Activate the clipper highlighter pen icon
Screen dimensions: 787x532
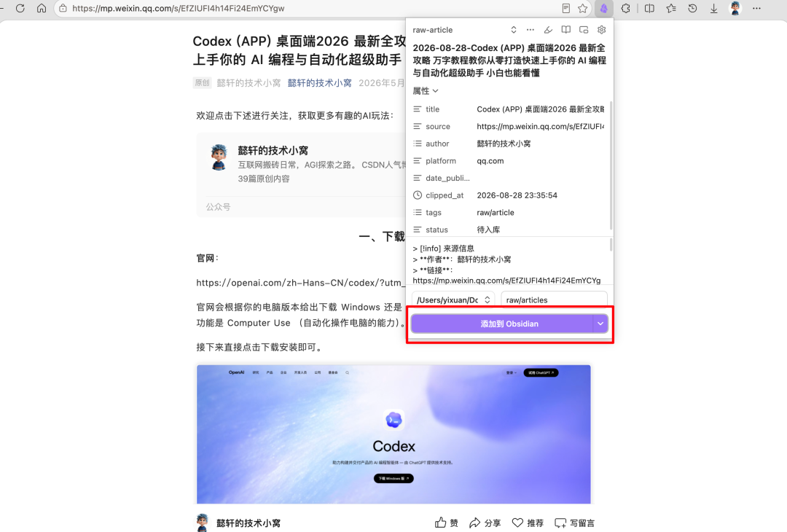pos(548,30)
